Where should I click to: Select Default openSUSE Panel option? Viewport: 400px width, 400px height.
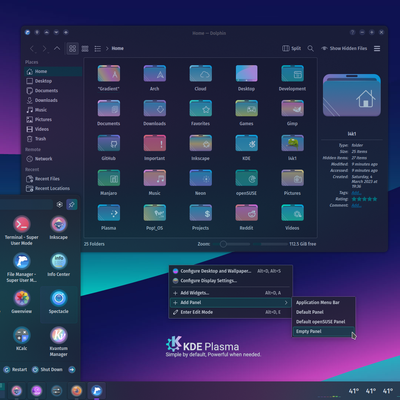(324, 322)
